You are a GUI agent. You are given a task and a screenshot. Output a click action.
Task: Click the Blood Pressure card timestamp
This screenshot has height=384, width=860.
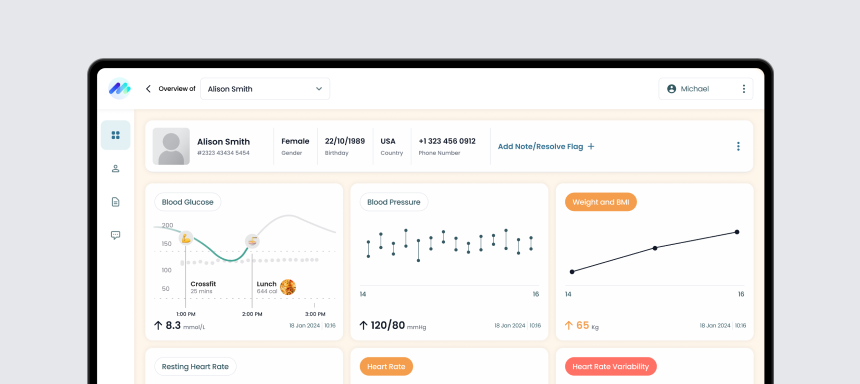point(517,326)
